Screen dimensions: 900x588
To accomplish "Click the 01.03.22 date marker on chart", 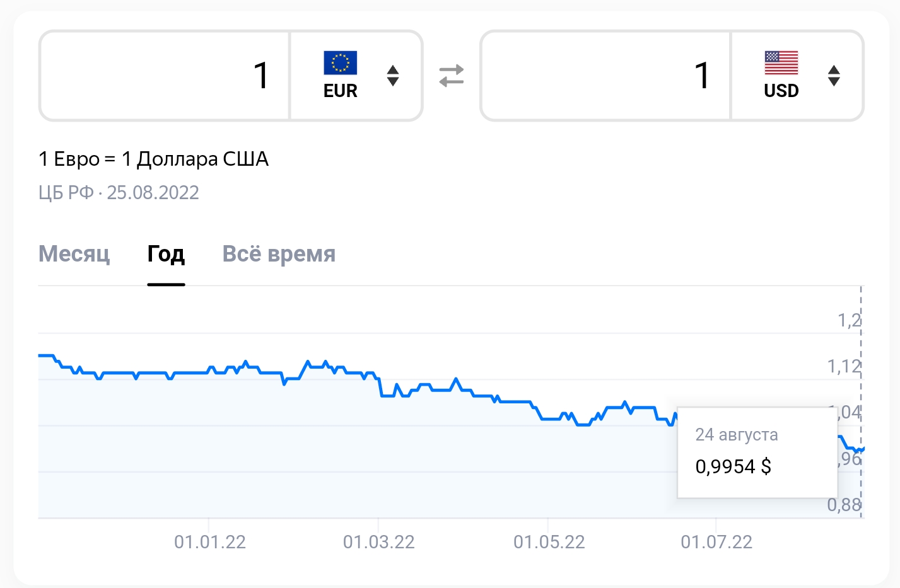I will tap(379, 542).
